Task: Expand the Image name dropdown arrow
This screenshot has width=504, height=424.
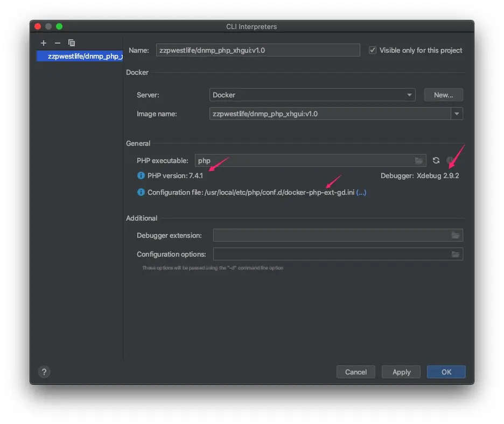Action: (457, 114)
